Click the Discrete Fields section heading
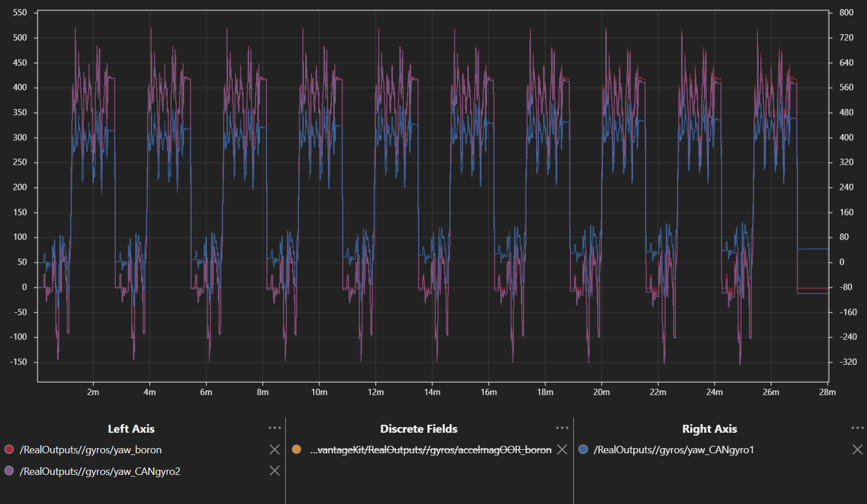Image resolution: width=867 pixels, height=504 pixels. coord(419,429)
